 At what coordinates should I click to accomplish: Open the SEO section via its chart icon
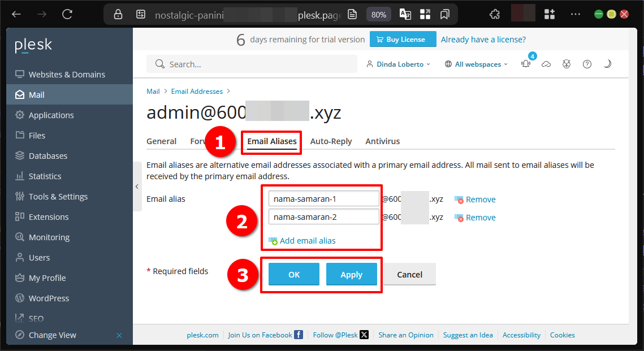19,318
